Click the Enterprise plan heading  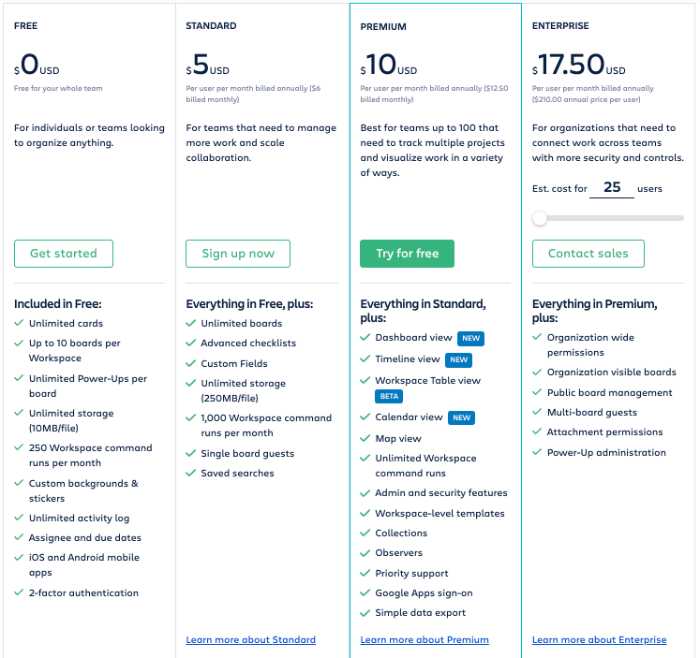tap(561, 26)
